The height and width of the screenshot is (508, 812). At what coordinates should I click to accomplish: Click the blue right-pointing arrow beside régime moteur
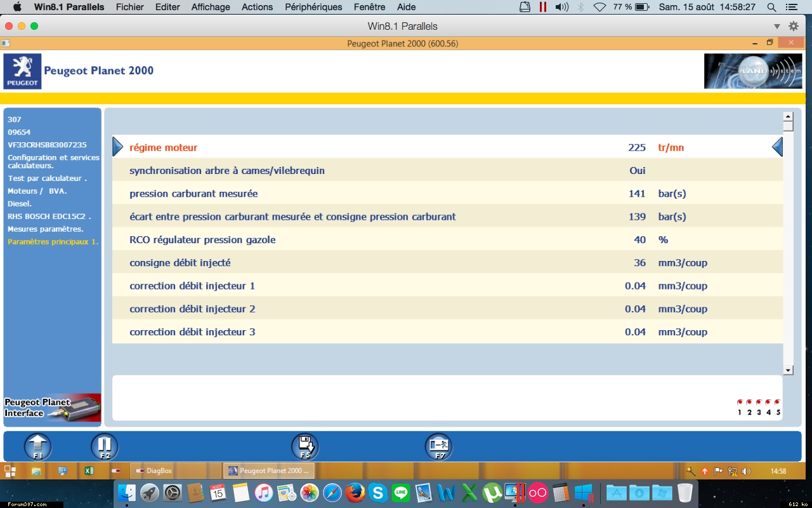[117, 147]
